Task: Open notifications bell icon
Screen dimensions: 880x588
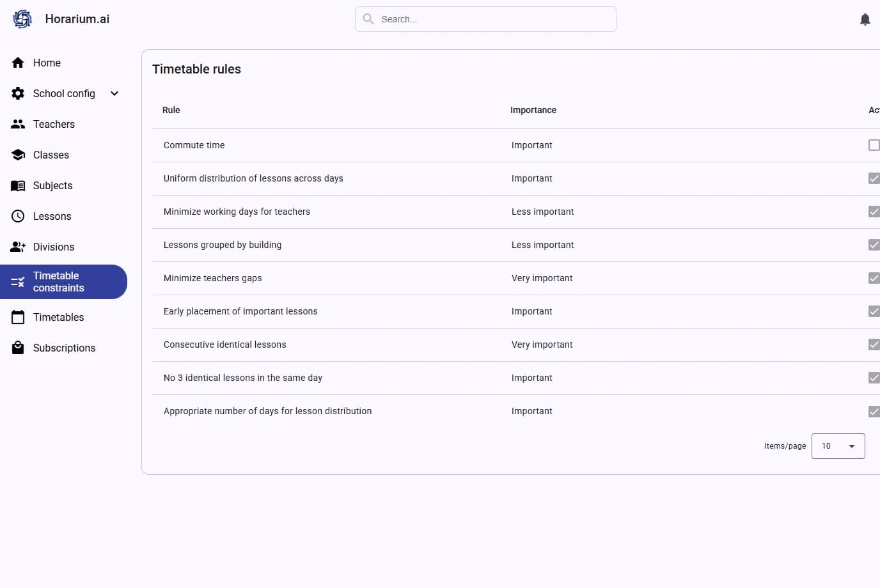Action: 865,19
